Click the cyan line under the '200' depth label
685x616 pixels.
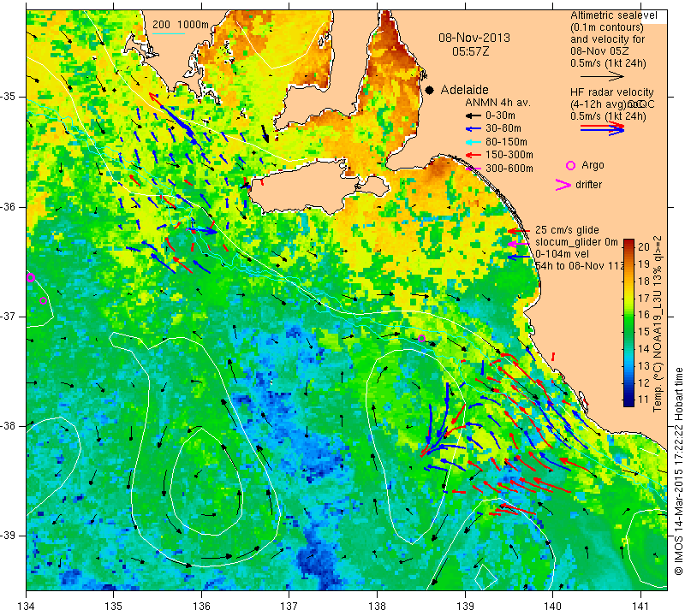coord(169,33)
